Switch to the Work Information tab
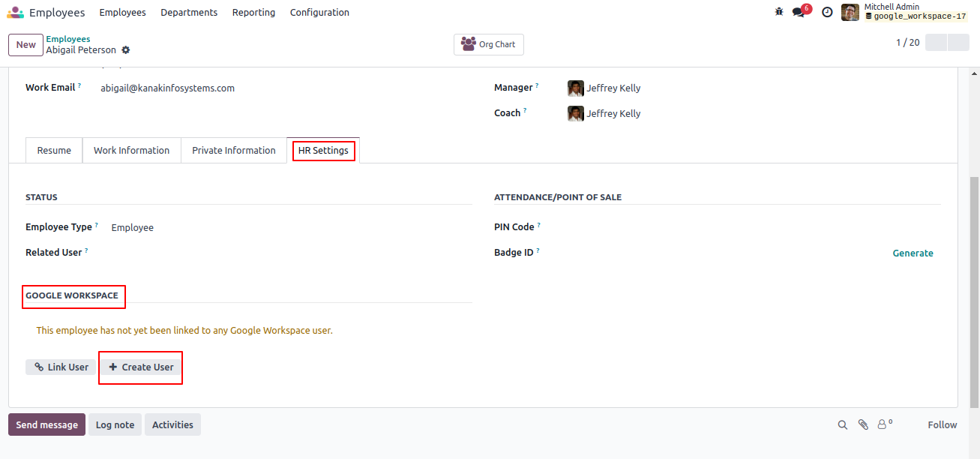980x459 pixels. [131, 150]
